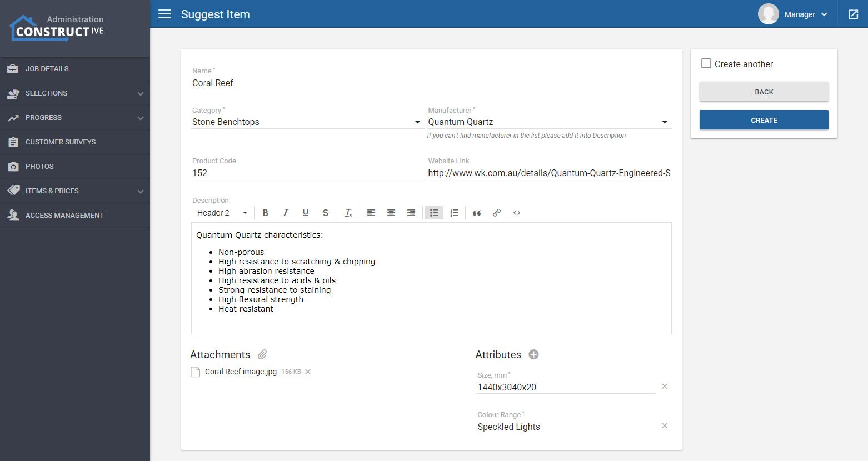Add a new attribute with plus icon

(x=533, y=354)
